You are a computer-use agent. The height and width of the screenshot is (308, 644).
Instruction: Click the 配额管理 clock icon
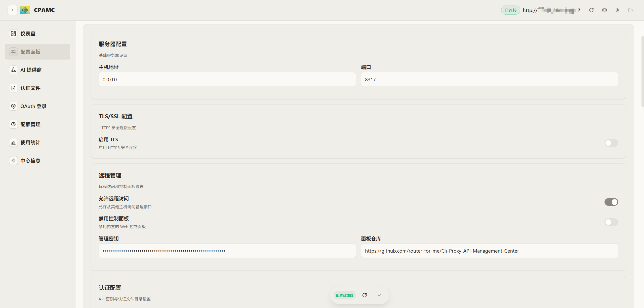(x=13, y=124)
